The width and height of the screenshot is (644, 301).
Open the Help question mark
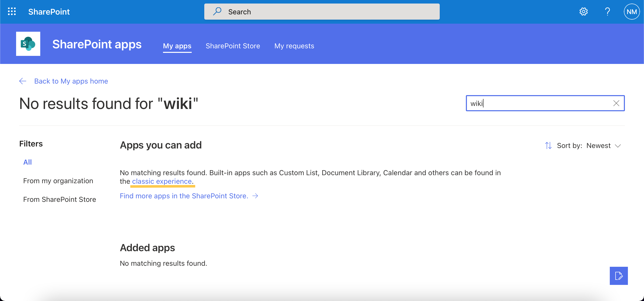608,12
